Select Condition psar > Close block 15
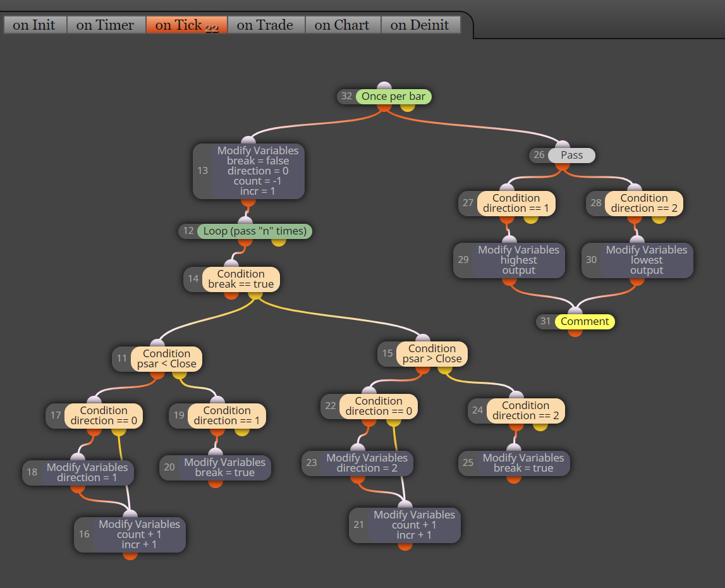This screenshot has width=725, height=588. pos(423,354)
